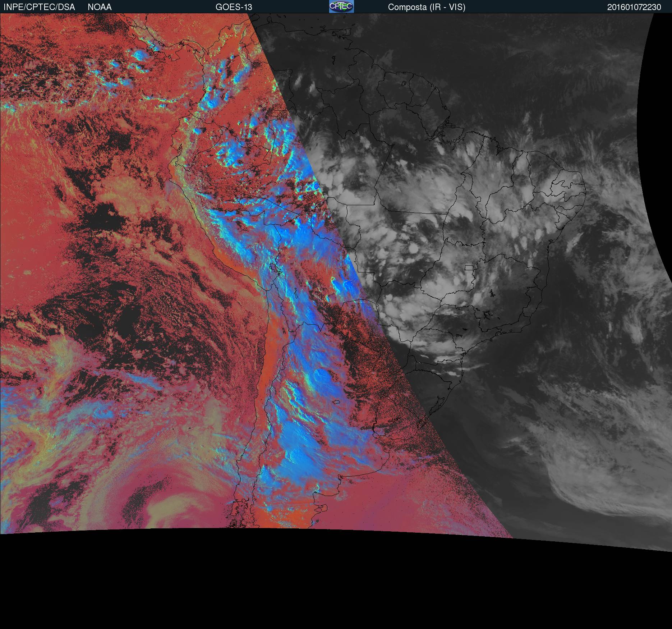Select the timestamp 201601072230
This screenshot has height=629, width=672.
pyautogui.click(x=634, y=7)
